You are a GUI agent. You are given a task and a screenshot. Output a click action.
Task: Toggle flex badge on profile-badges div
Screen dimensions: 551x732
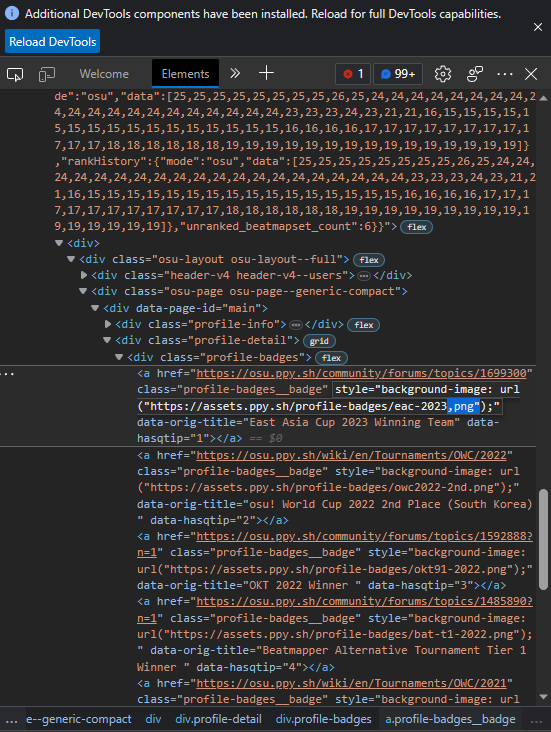(x=332, y=358)
